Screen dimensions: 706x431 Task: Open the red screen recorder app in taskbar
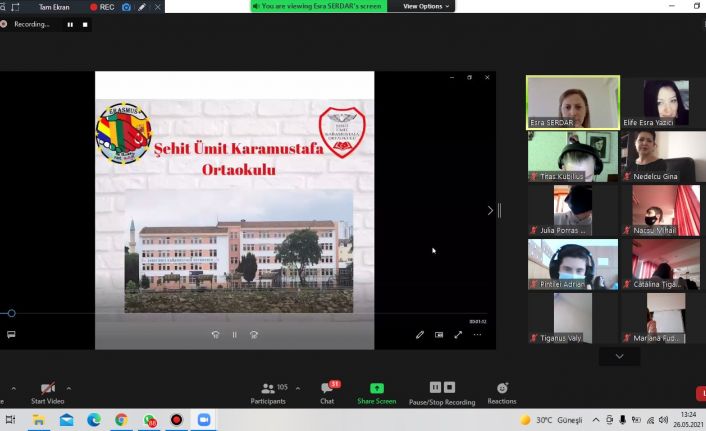(176, 420)
